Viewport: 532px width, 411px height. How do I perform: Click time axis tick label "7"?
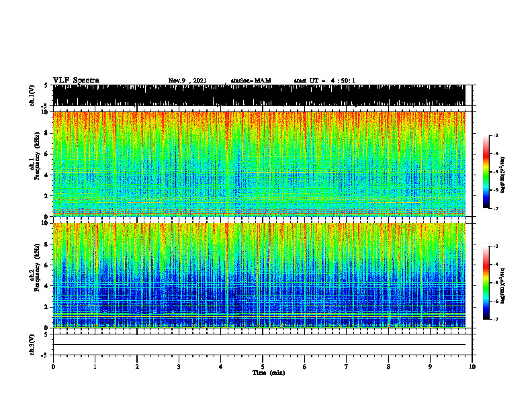[347, 367]
